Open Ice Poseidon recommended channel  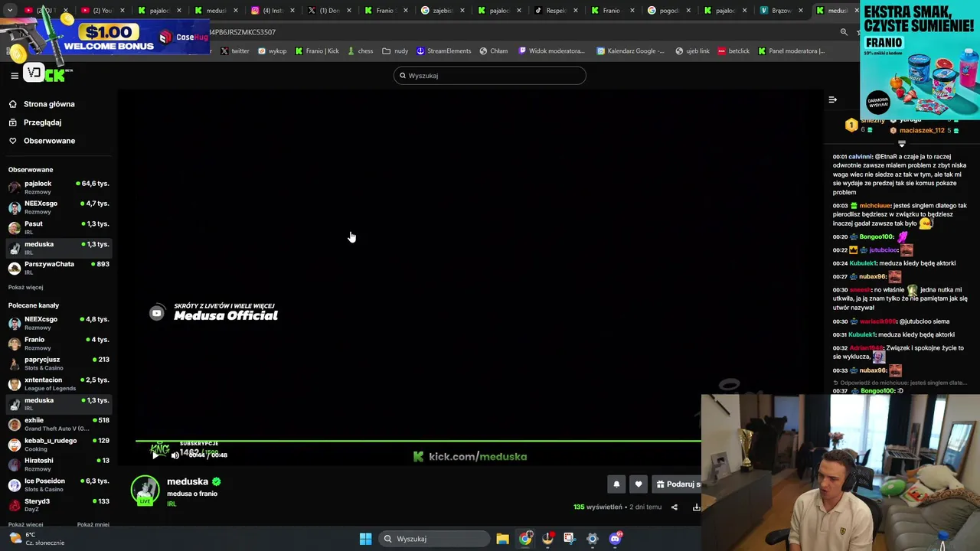(x=59, y=484)
